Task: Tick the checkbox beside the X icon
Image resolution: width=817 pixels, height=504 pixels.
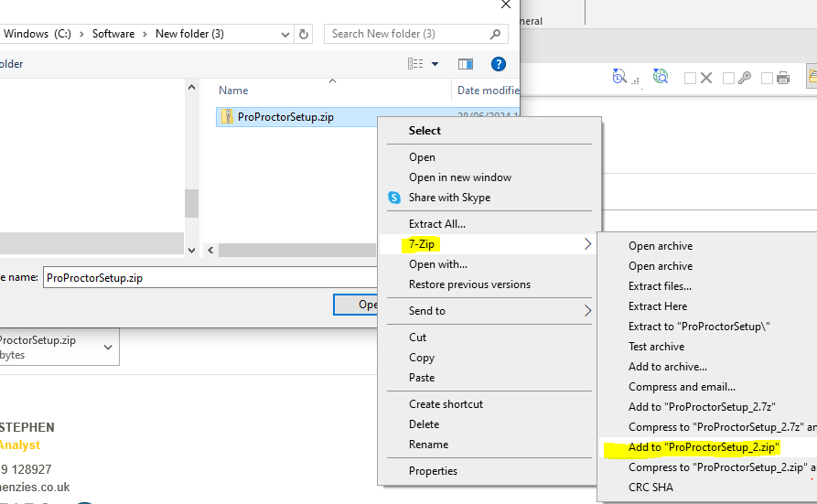Action: (690, 79)
